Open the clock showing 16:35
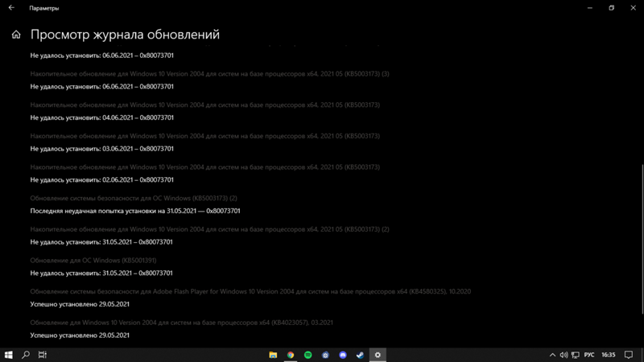The image size is (644, 362). tap(609, 355)
